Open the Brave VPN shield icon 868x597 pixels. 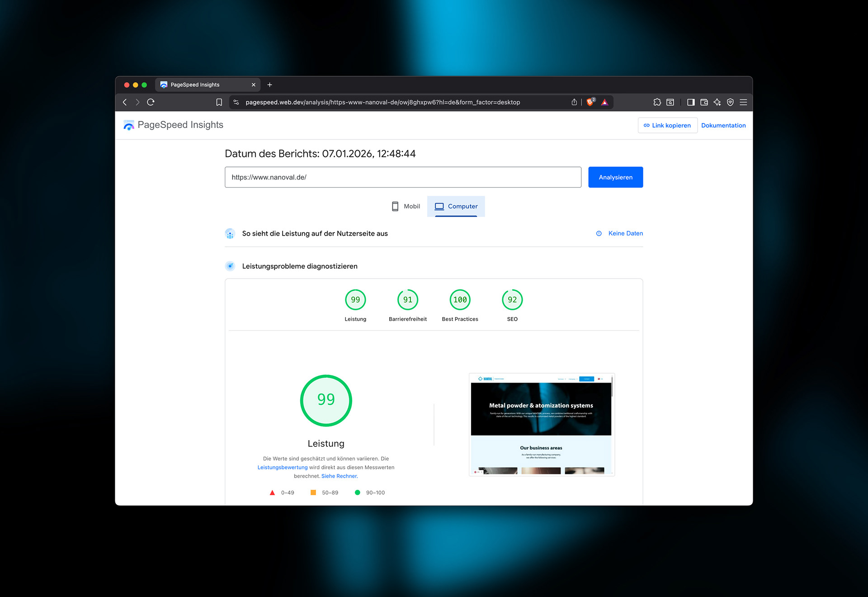[x=730, y=102]
